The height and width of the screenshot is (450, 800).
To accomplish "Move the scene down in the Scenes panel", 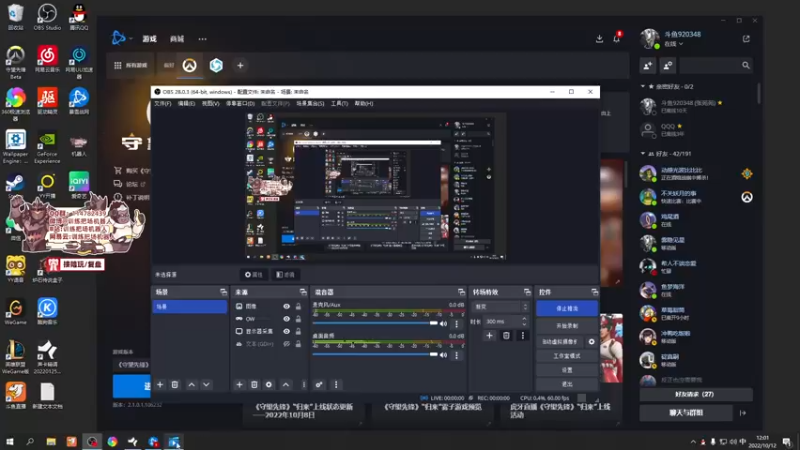I will [x=206, y=385].
